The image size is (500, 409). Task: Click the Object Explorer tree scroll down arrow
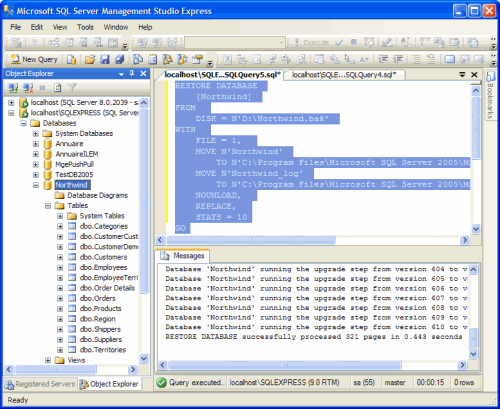coord(144,359)
